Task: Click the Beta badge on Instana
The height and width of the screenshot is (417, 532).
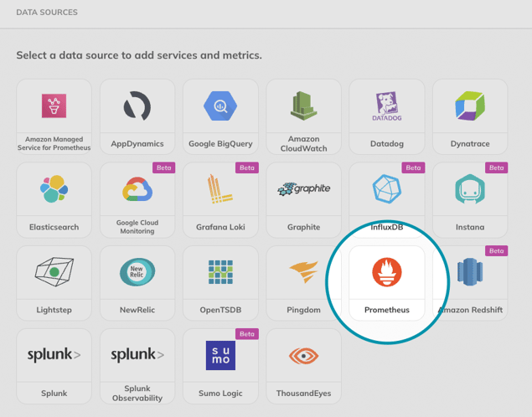Action: coord(496,167)
